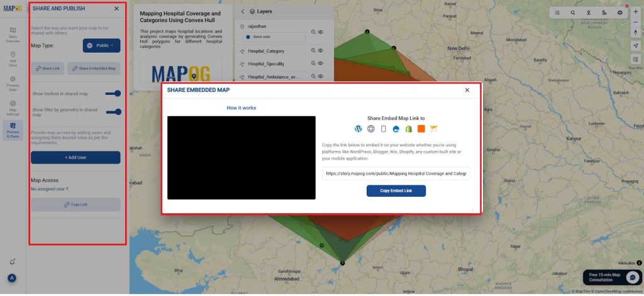The width and height of the screenshot is (644, 296).
Task: Open Story Overview in the left sidebar
Action: 13,35
